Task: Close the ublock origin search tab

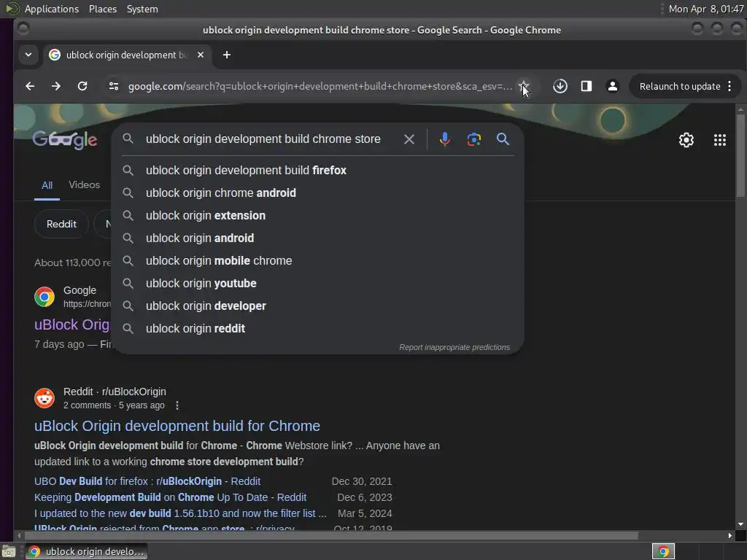Action: 201,55
